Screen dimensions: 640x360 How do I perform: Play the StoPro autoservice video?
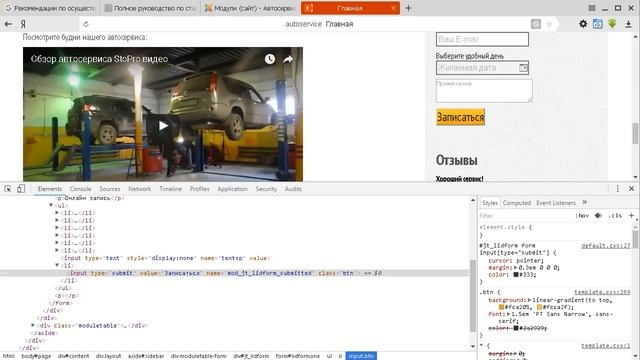163,126
